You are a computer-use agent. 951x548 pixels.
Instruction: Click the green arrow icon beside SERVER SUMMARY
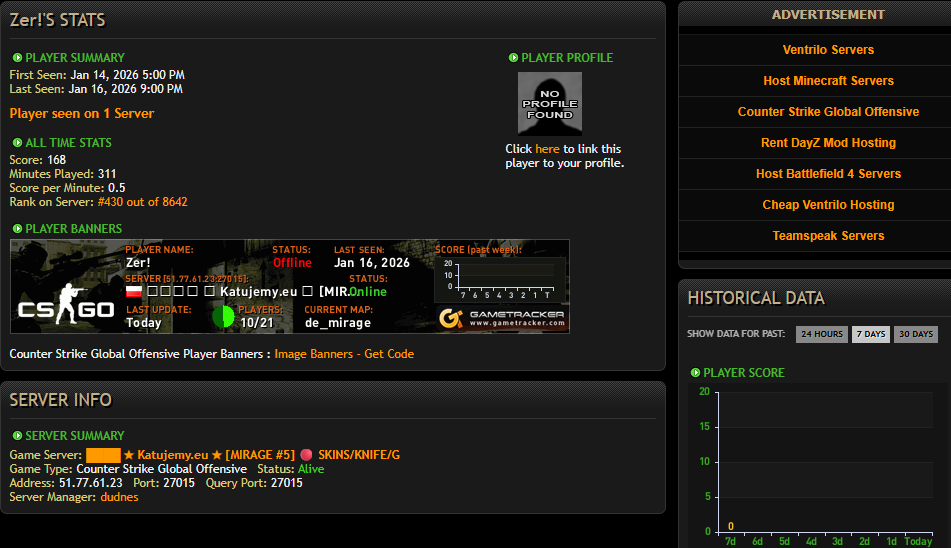click(17, 435)
